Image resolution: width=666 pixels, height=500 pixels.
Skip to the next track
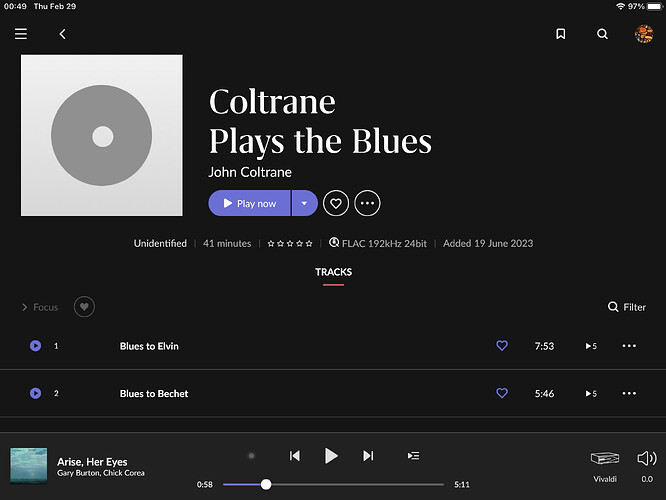pyautogui.click(x=368, y=456)
